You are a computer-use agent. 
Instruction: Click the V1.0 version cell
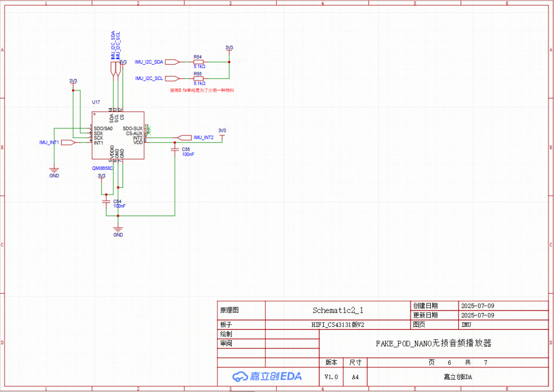pos(331,377)
